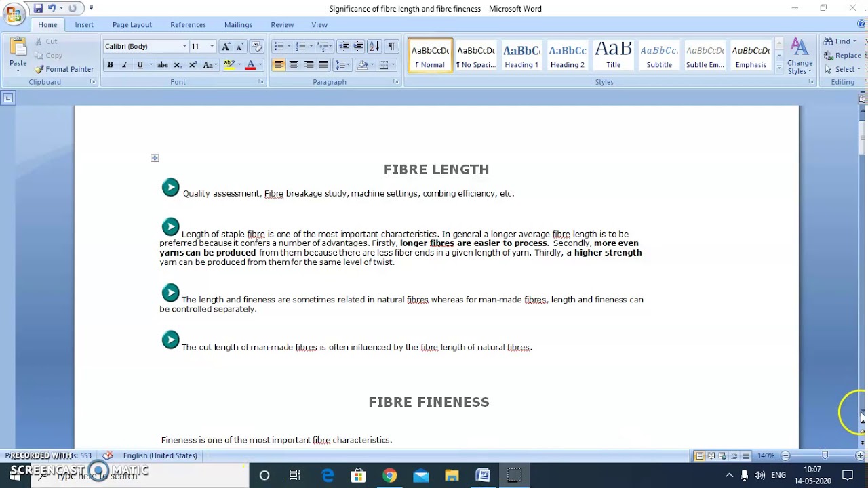Show or hide paragraph marks
This screenshot has height=488, width=868.
coord(391,46)
